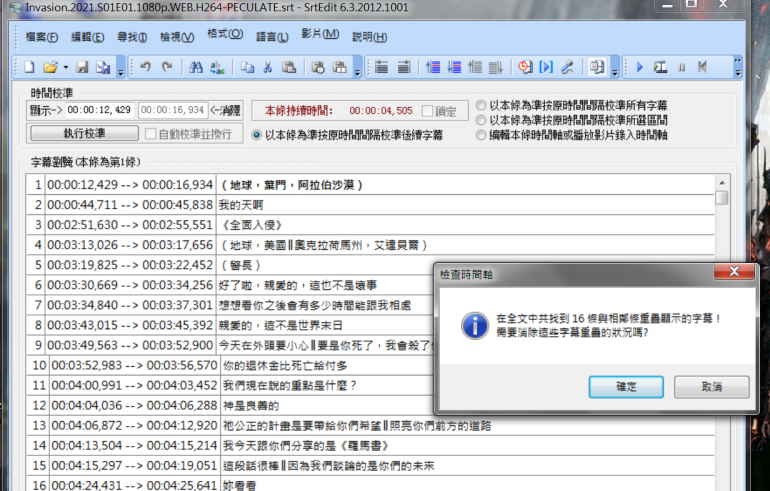
Task: Toggle the highlighted dual-pane view icon
Action: tap(597, 67)
